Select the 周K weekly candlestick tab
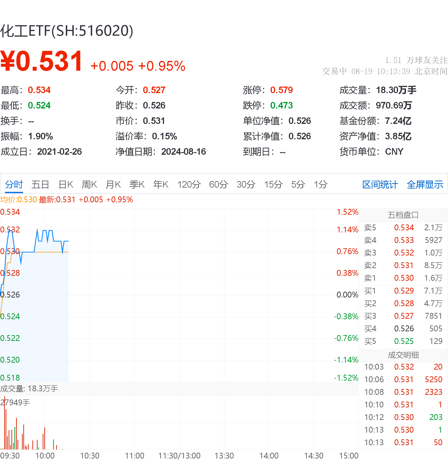Viewport: 448px width, 476px height. click(89, 185)
